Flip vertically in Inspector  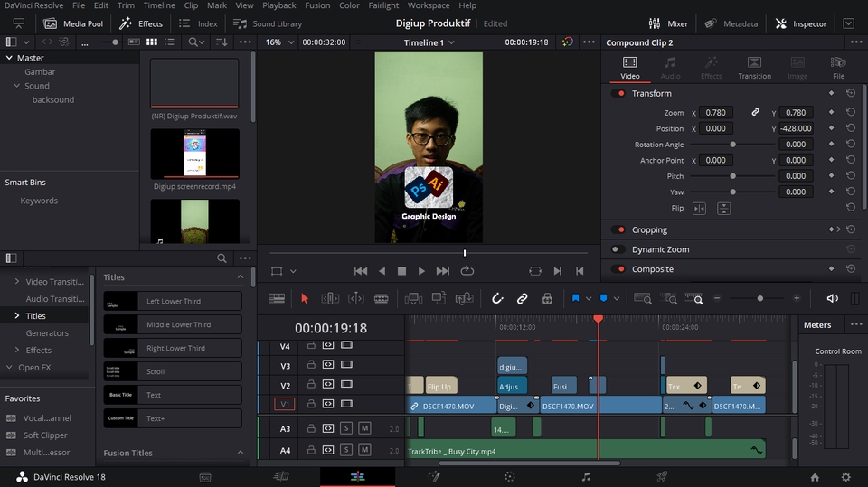pos(723,208)
